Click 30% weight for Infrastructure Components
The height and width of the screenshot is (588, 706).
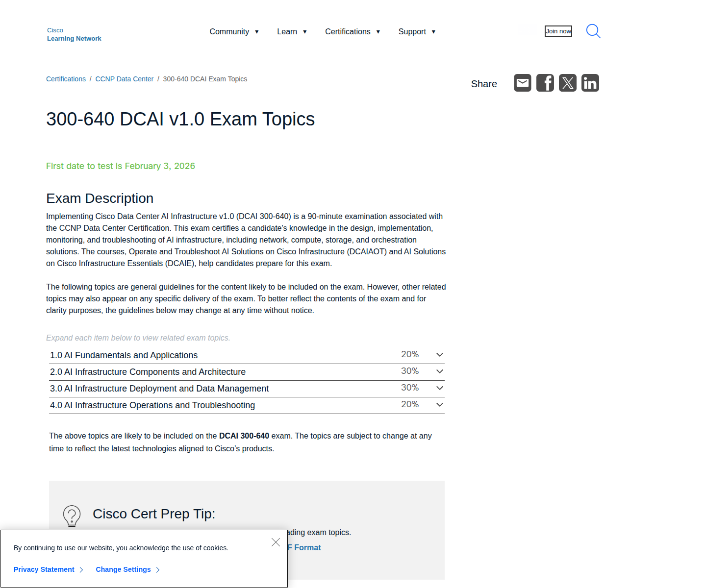pyautogui.click(x=410, y=371)
